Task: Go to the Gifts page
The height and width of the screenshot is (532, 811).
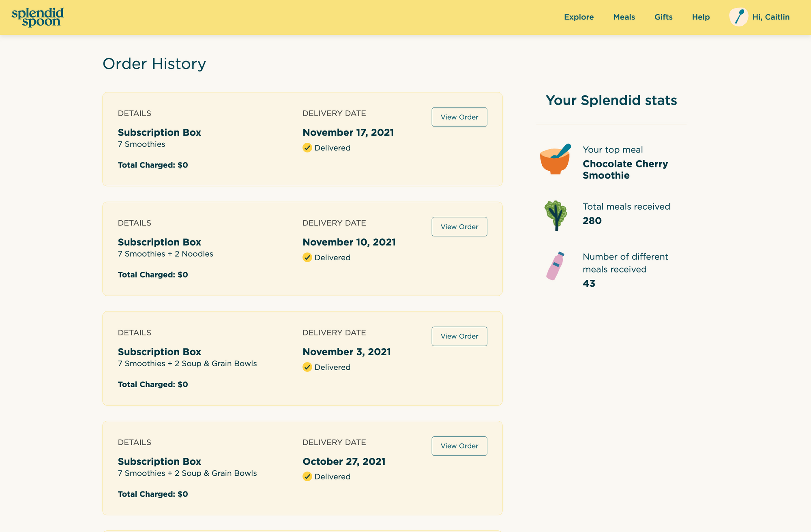Action: tap(663, 17)
